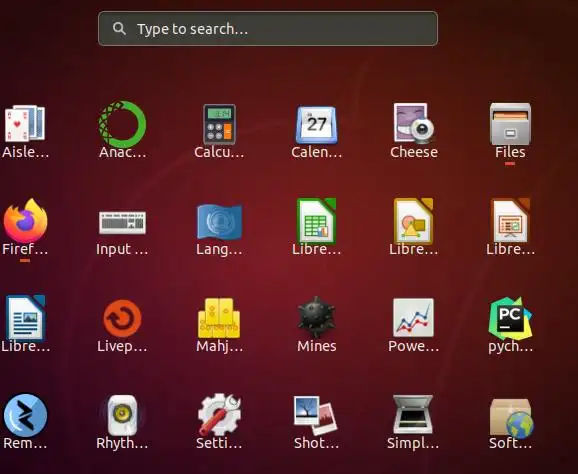
Task: Launch Anaconda Navigator from the green ring icon
Action: (x=122, y=124)
